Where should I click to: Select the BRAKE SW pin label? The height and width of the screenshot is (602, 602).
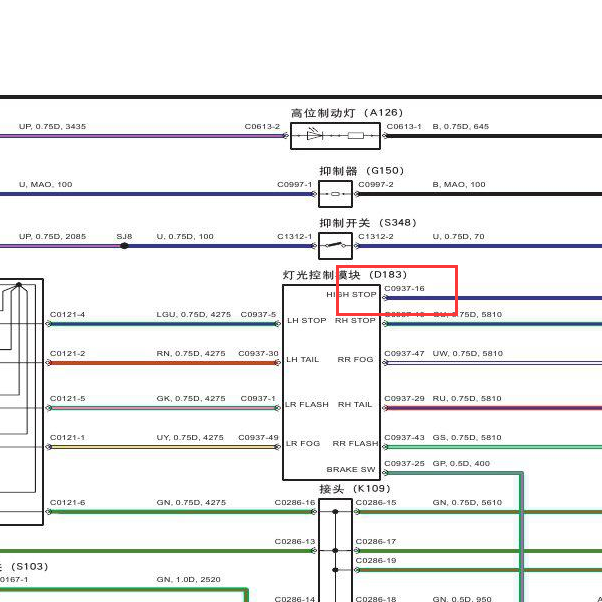pyautogui.click(x=351, y=469)
